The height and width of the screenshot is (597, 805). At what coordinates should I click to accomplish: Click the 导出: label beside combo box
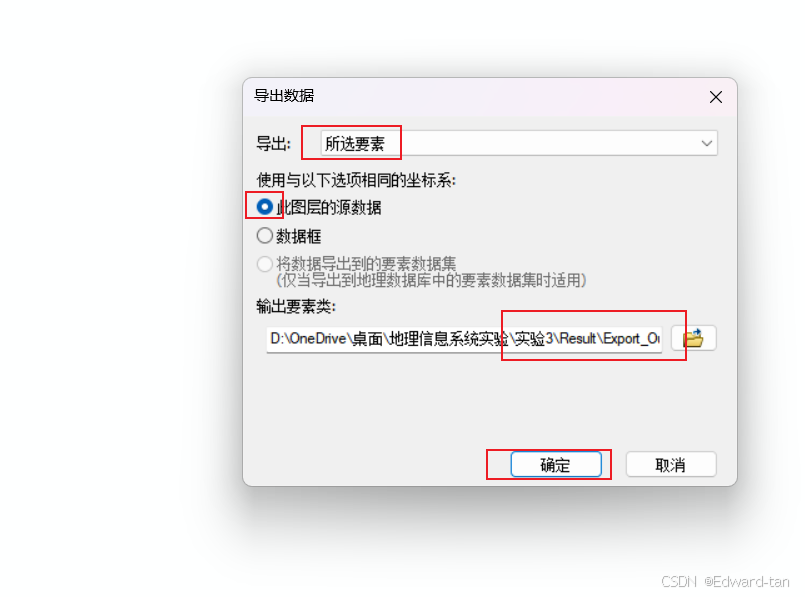point(274,144)
